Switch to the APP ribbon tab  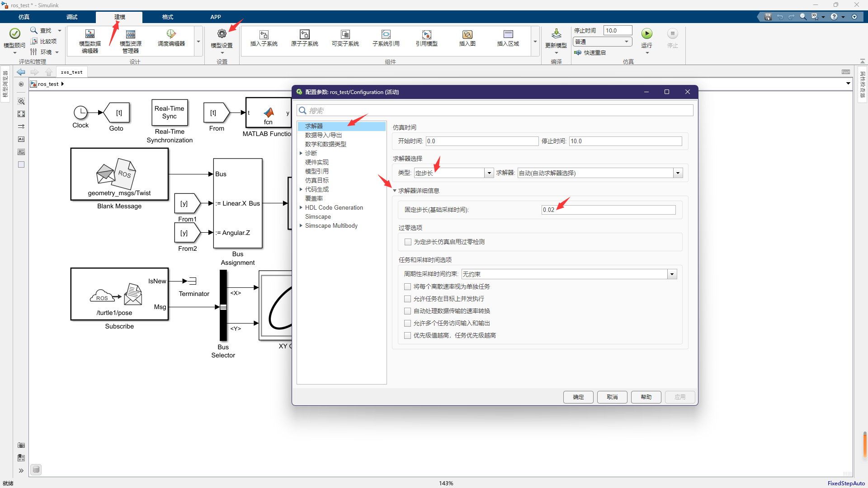click(x=216, y=17)
